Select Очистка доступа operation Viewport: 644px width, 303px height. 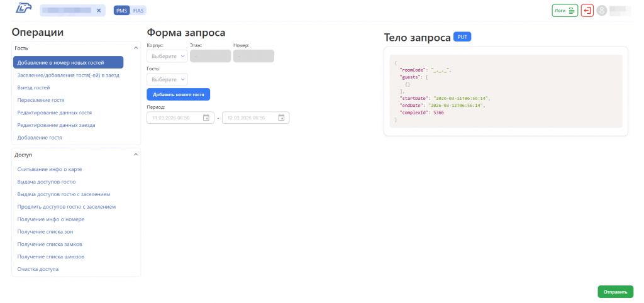pos(38,269)
